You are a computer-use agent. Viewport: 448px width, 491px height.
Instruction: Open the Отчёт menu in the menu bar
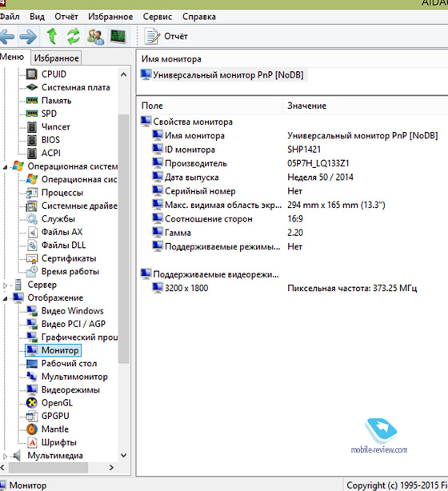coord(66,17)
